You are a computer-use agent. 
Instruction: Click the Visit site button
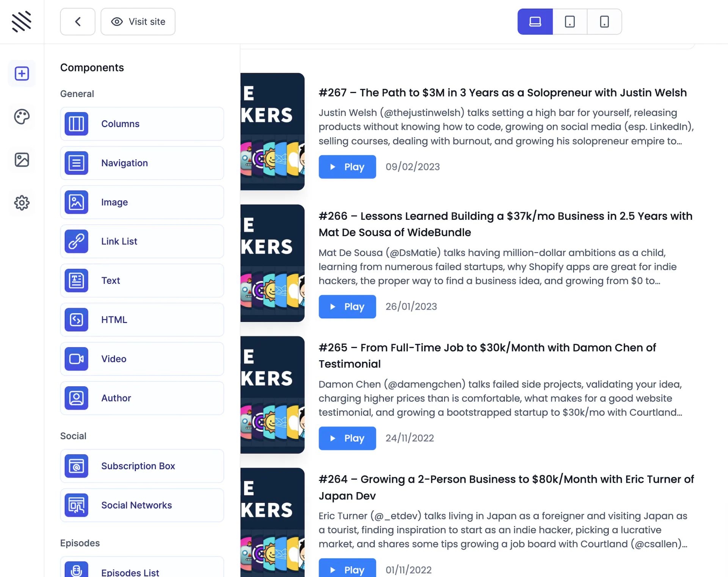pos(138,22)
